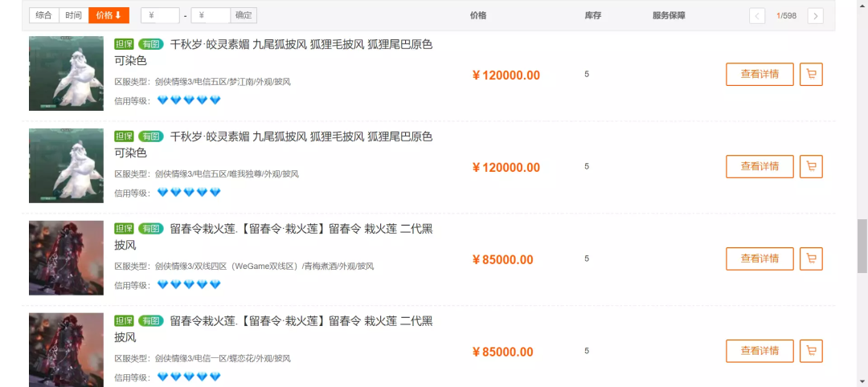The image size is (868, 387).
Task: View details of first 千秋岁 listing
Action: (759, 75)
